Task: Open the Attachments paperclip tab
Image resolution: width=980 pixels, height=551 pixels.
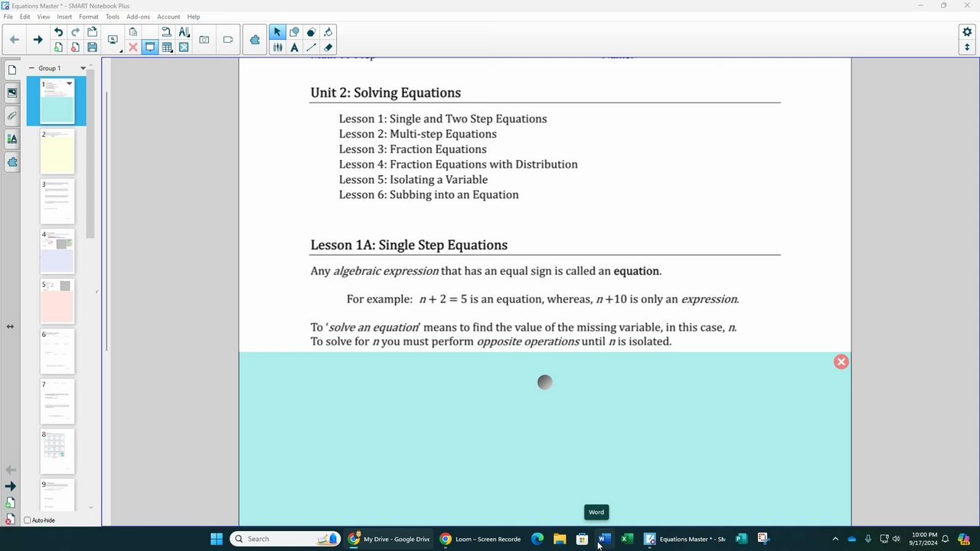Action: click(12, 116)
